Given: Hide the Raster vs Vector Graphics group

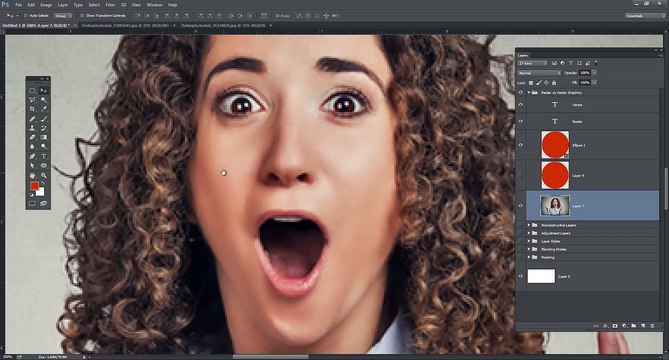Looking at the screenshot, I should point(521,93).
